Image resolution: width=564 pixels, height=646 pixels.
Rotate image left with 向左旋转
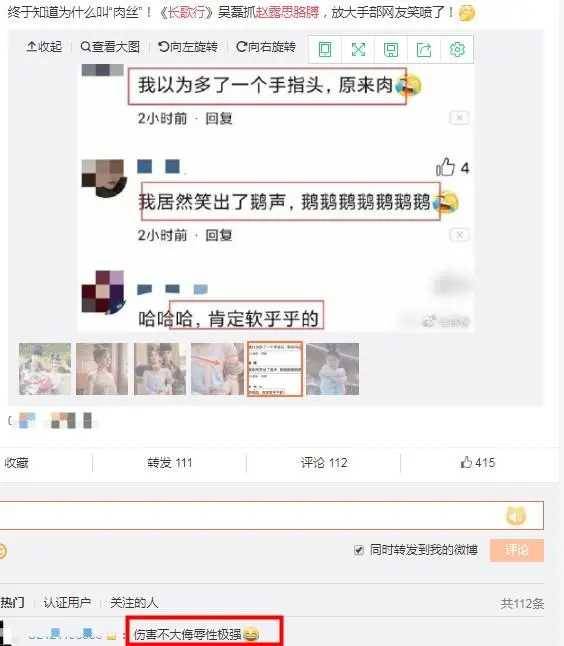click(188, 47)
